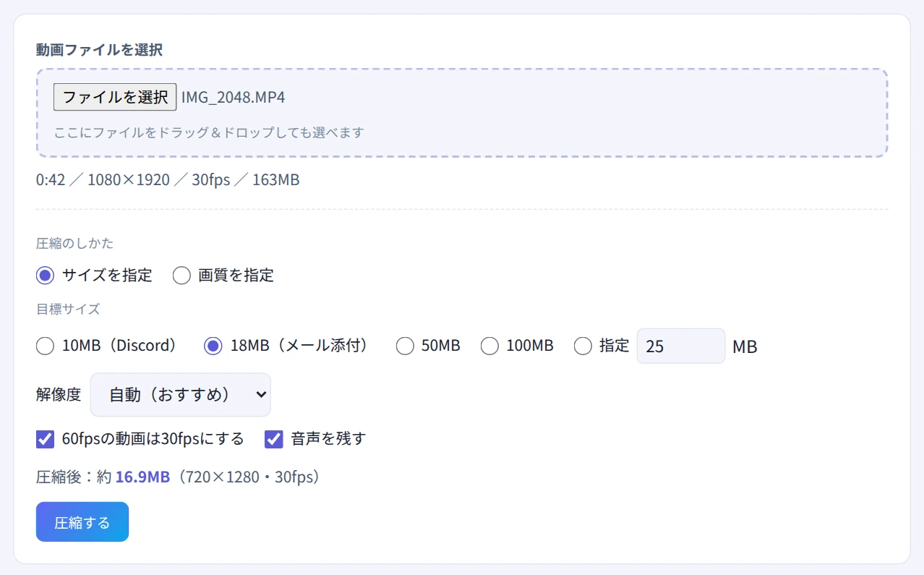Select the 指定 custom size radio
Image resolution: width=924 pixels, height=575 pixels.
583,346
